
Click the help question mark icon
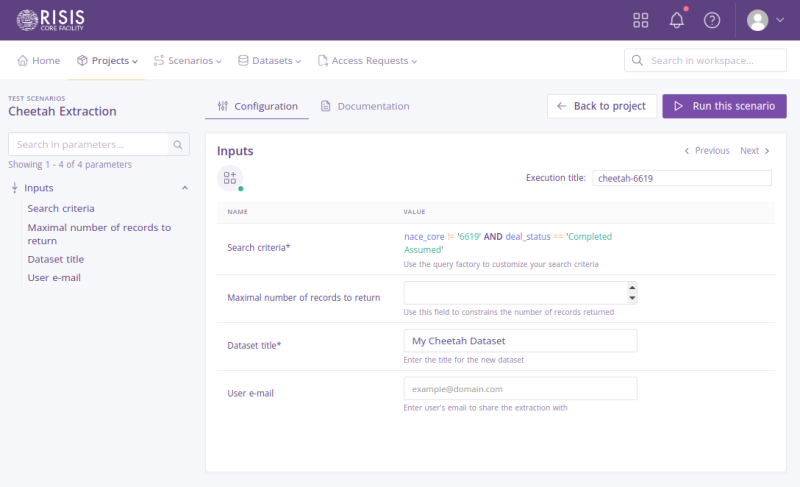712,20
